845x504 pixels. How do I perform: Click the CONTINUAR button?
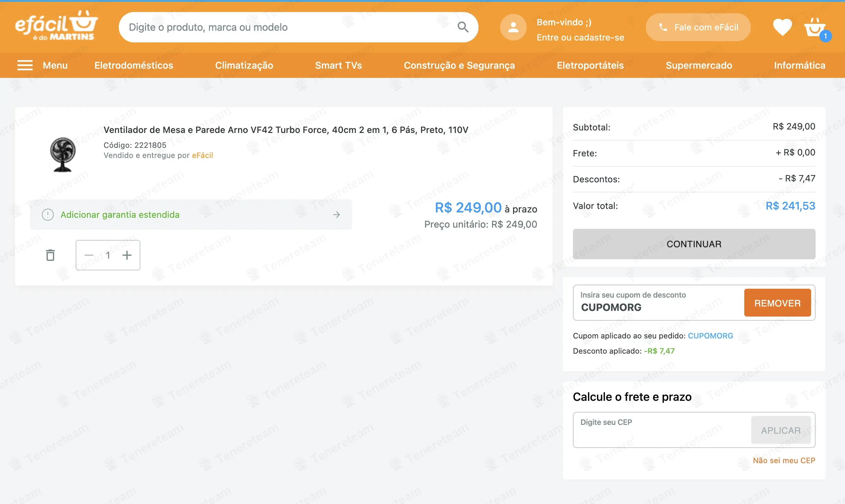point(694,244)
